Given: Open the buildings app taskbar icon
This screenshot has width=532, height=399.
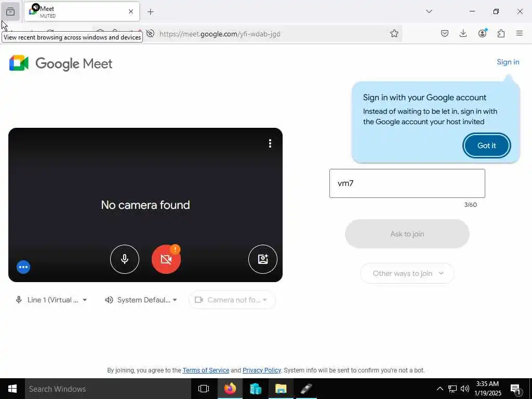Looking at the screenshot, I should tap(256, 389).
